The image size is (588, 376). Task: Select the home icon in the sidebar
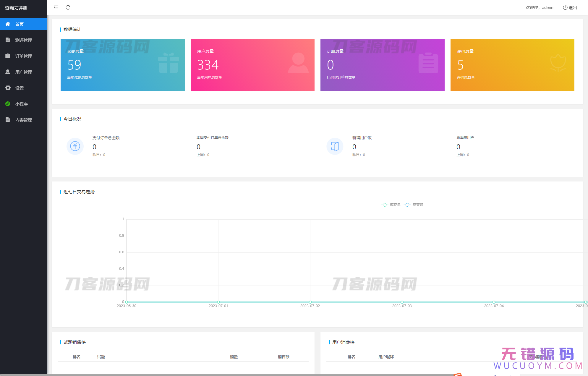tap(8, 24)
